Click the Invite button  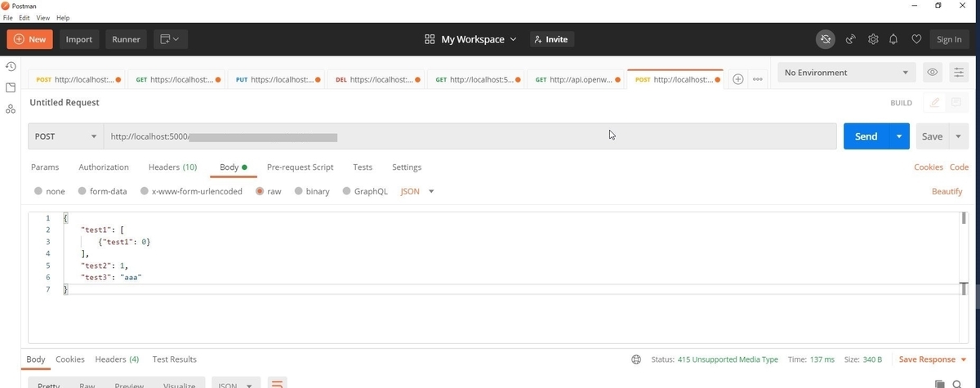pyautogui.click(x=551, y=39)
